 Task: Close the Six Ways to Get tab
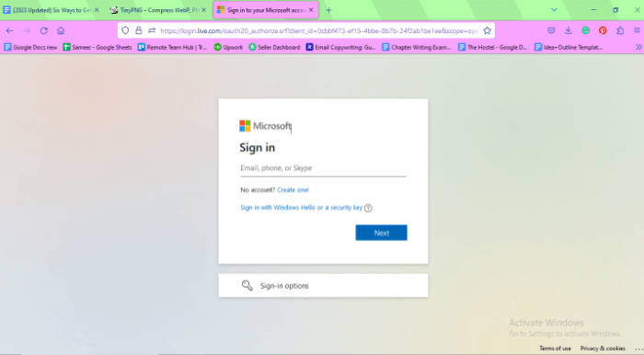[97, 10]
